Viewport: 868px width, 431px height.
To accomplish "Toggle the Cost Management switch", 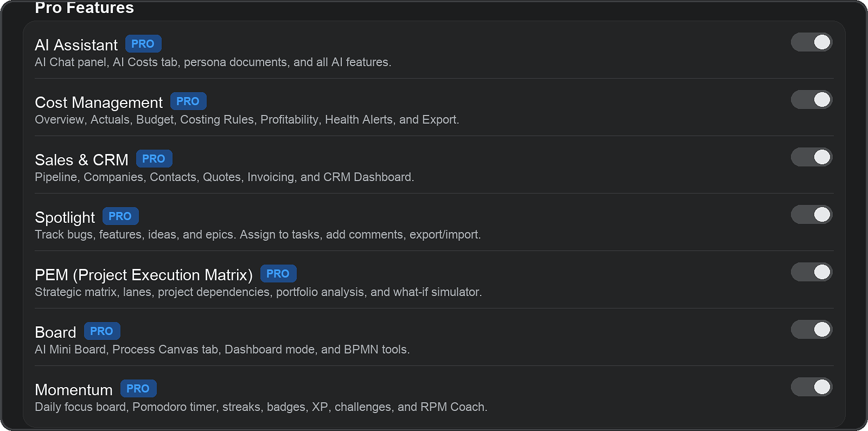I will (x=812, y=100).
